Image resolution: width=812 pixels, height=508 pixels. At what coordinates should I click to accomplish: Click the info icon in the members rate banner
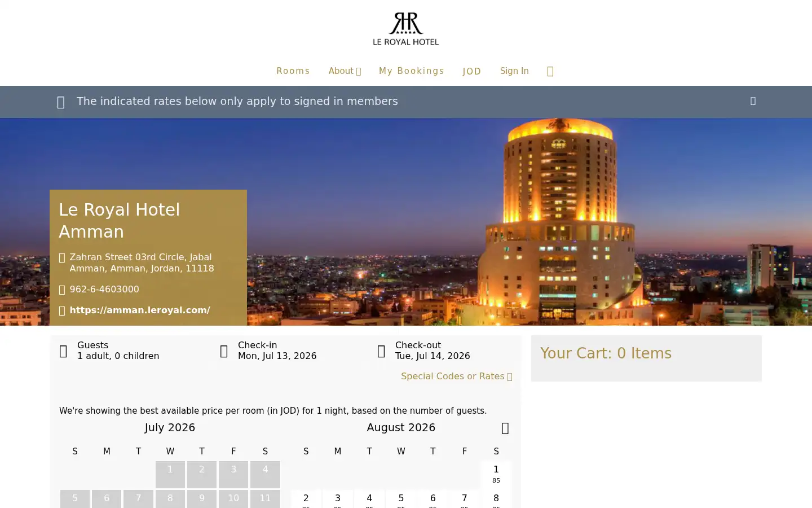coord(61,102)
